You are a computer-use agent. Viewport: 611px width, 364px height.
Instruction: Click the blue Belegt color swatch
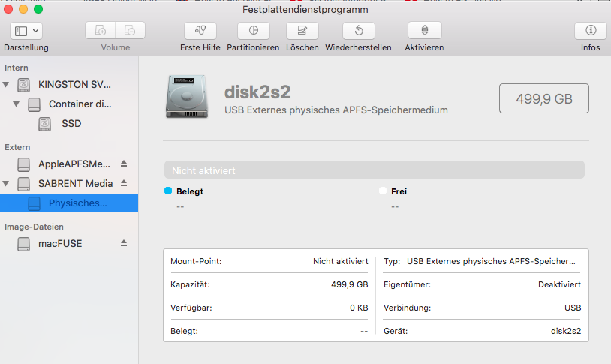(168, 191)
